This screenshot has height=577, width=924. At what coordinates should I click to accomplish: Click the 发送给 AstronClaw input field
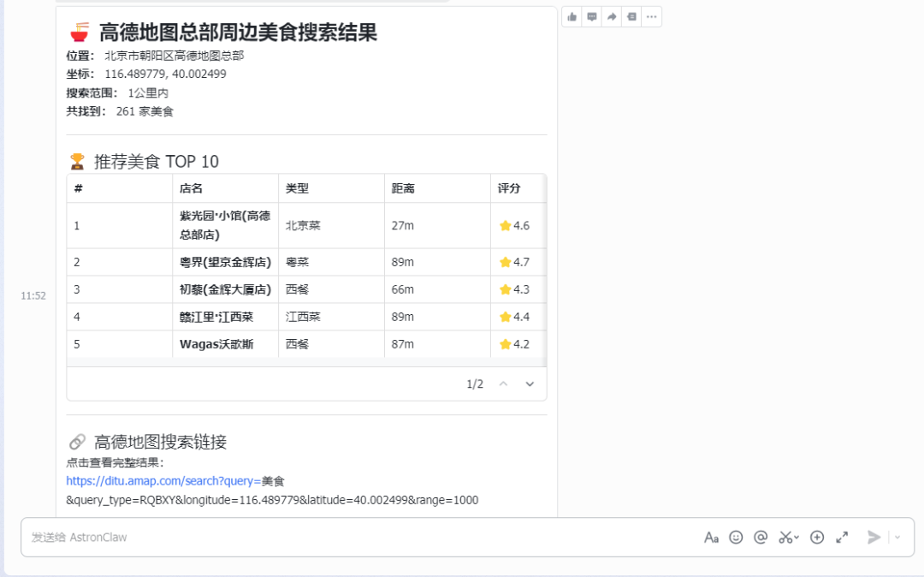pos(257,537)
